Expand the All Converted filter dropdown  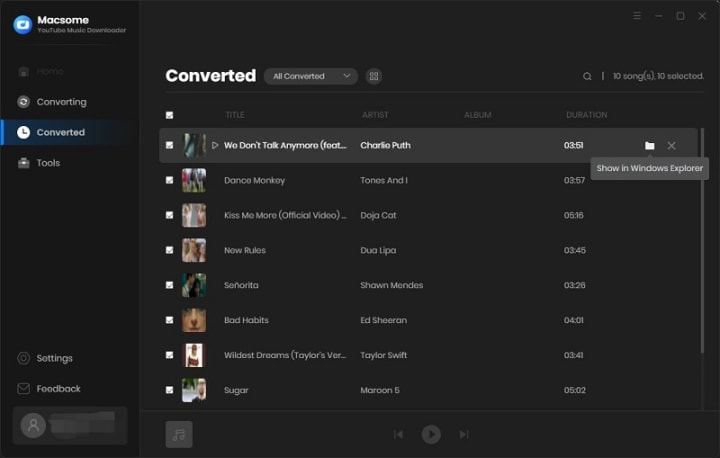[x=311, y=76]
